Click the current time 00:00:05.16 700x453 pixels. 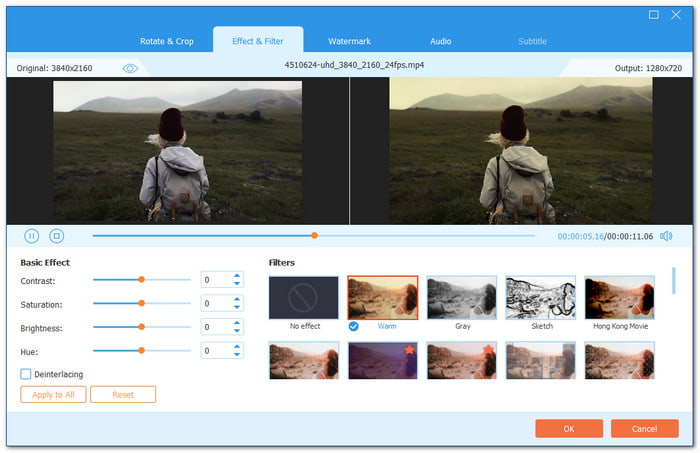click(x=580, y=237)
